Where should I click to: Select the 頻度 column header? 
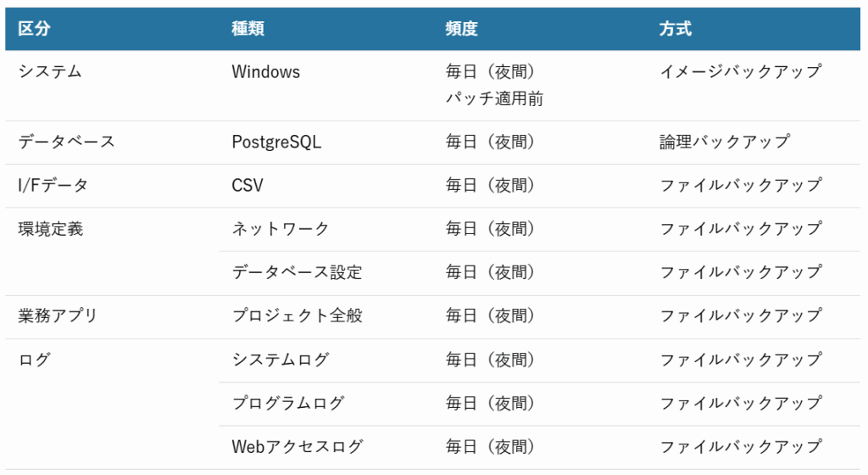point(461,29)
